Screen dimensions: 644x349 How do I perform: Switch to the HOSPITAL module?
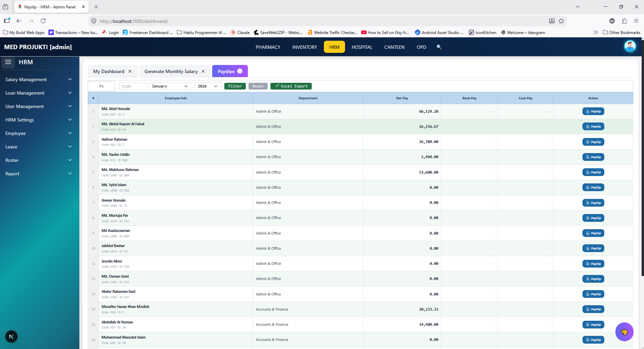click(x=362, y=47)
